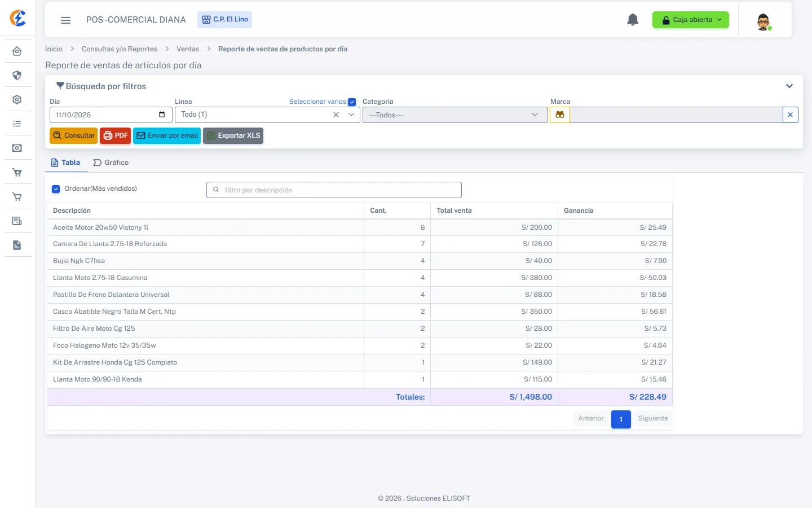Clear the Marca field with X button
812x508 pixels.
790,115
